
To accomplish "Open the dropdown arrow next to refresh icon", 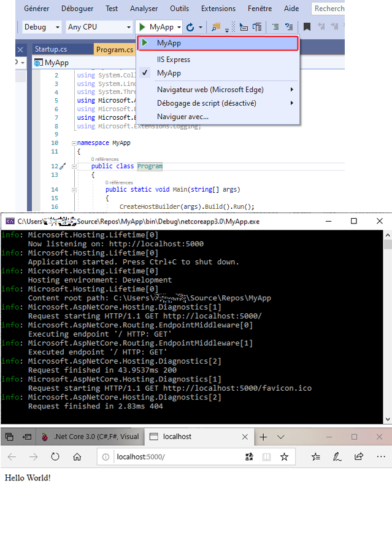I will click(x=201, y=27).
